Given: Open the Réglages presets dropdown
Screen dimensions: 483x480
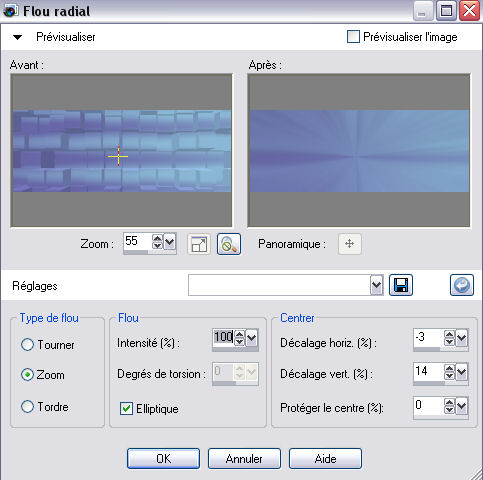Looking at the screenshot, I should pyautogui.click(x=376, y=285).
